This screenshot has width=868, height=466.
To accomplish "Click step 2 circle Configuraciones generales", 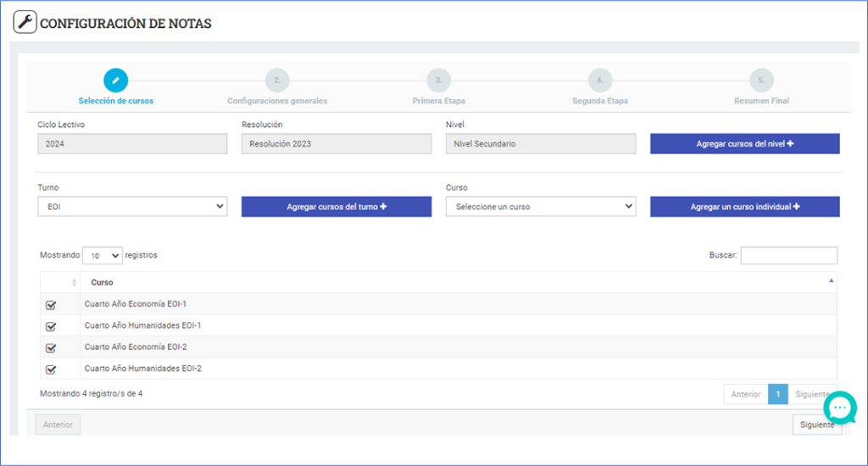I will point(277,80).
